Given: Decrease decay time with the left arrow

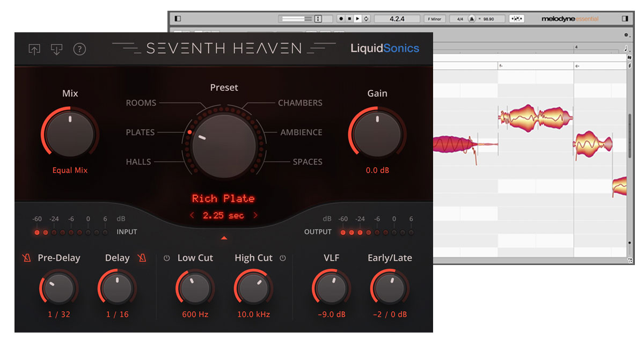Looking at the screenshot, I should pos(192,215).
